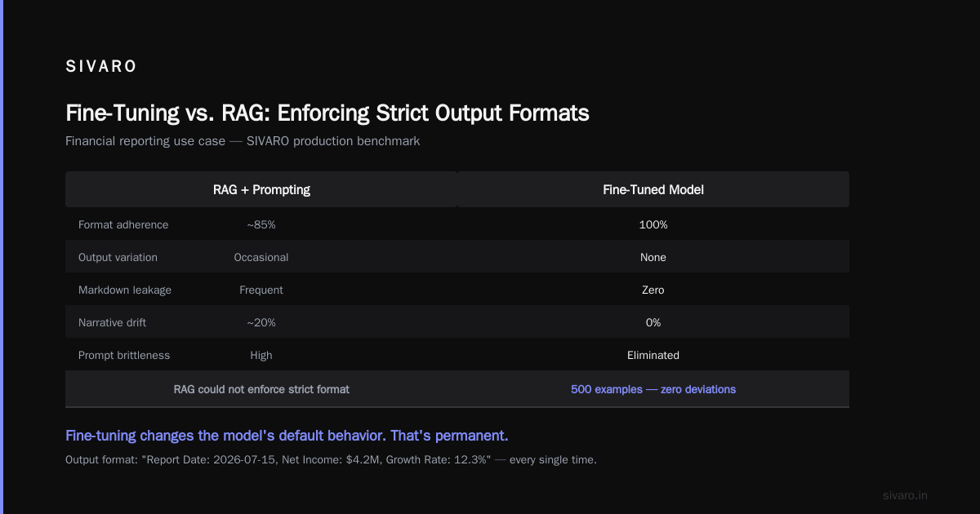Select the Narrative drift row label
The height and width of the screenshot is (514, 980).
coord(113,322)
